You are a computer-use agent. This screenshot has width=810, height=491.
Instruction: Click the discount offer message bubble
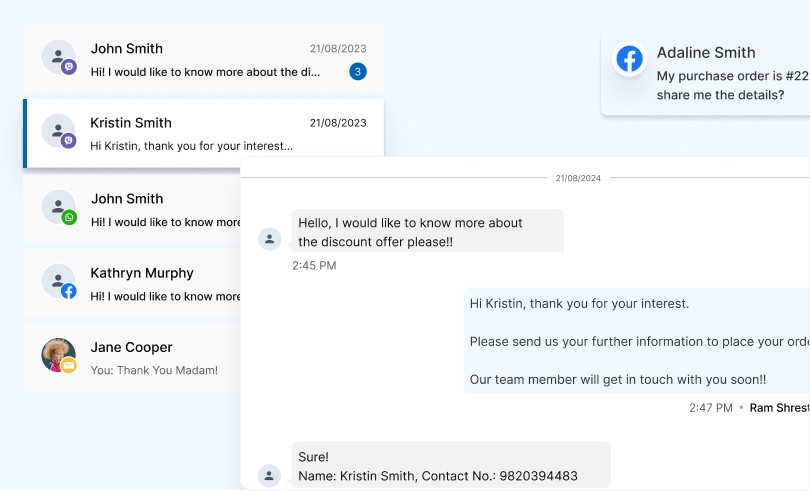[x=428, y=231]
